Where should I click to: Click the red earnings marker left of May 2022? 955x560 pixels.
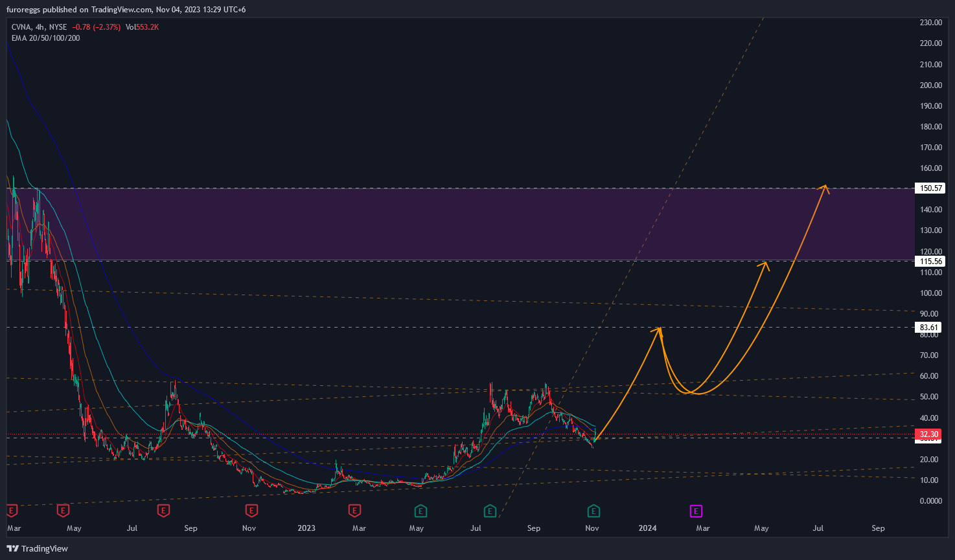click(63, 511)
